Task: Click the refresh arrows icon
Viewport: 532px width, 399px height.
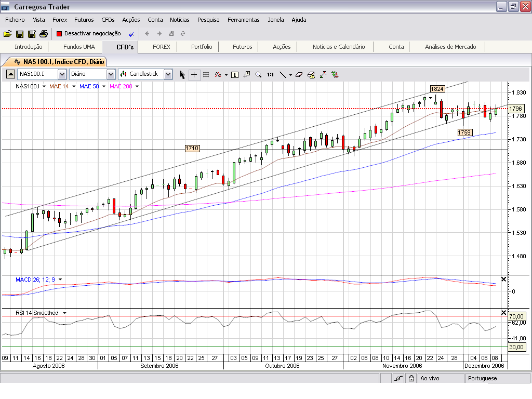Action: coord(183,33)
